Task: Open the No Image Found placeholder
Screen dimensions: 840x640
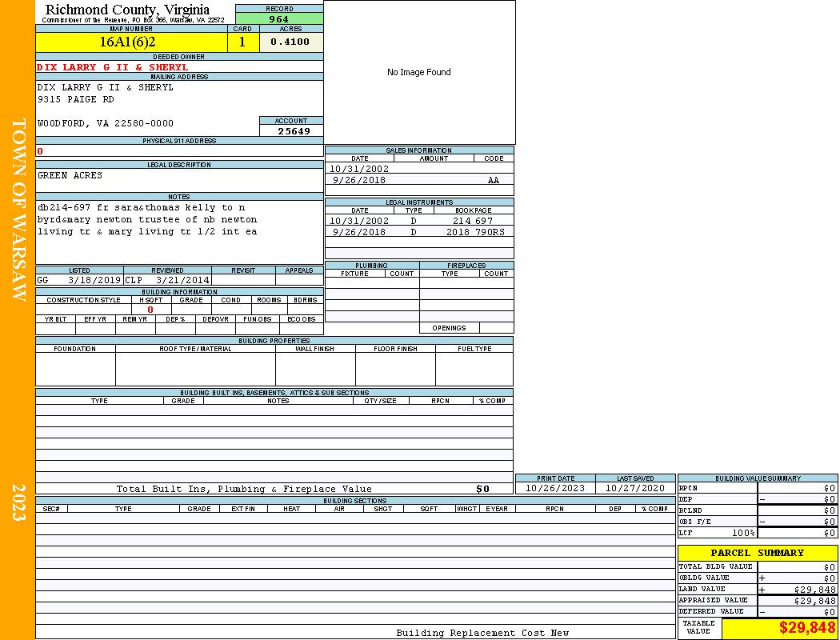Action: click(419, 72)
